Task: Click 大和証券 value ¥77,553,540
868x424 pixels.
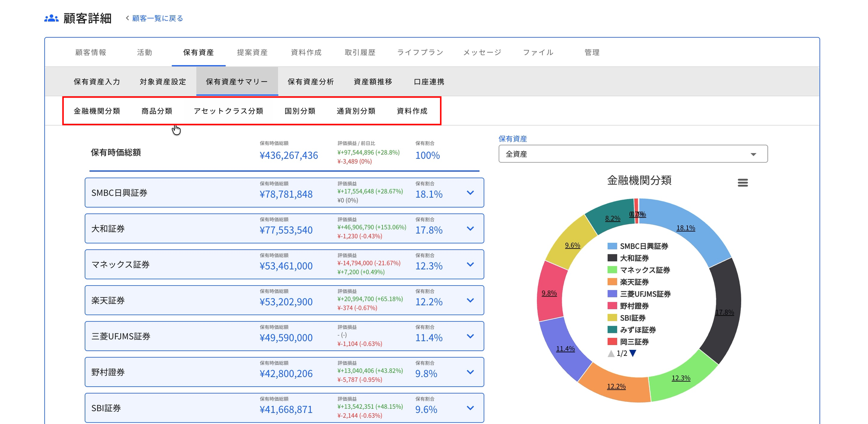Action: pyautogui.click(x=286, y=230)
